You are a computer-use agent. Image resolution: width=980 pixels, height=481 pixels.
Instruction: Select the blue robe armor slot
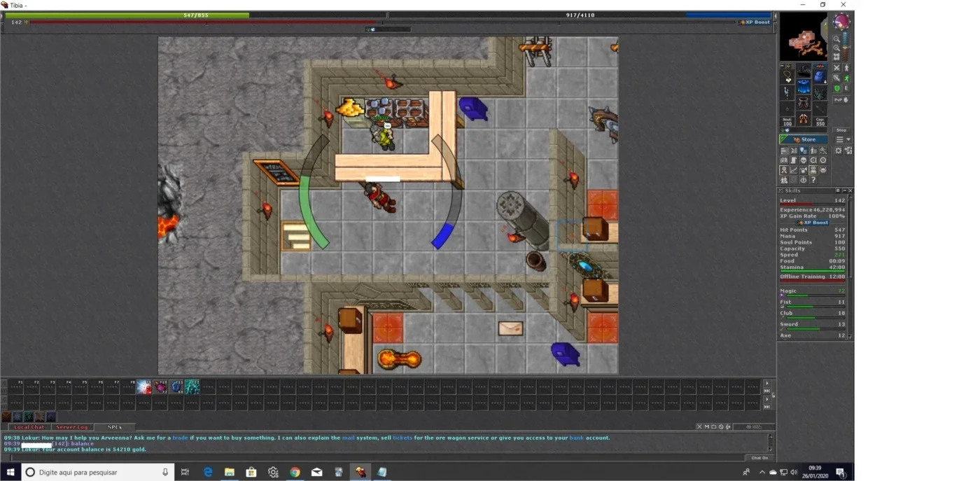[803, 86]
